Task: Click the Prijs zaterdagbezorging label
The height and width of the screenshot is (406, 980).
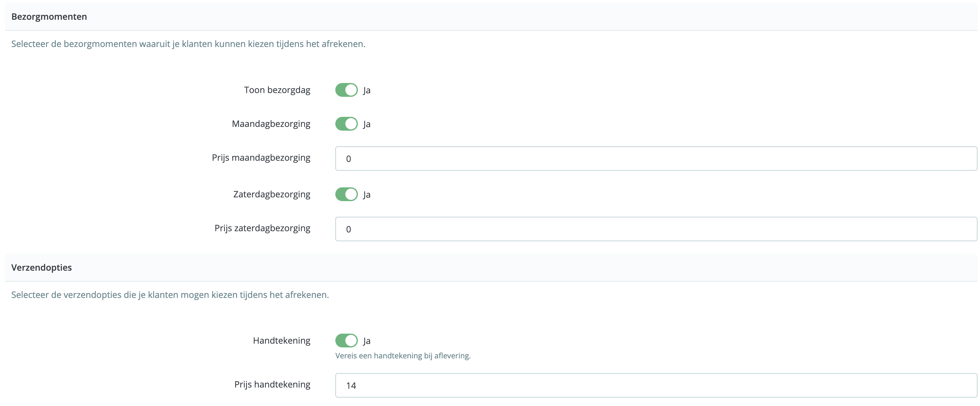Action: (x=262, y=228)
